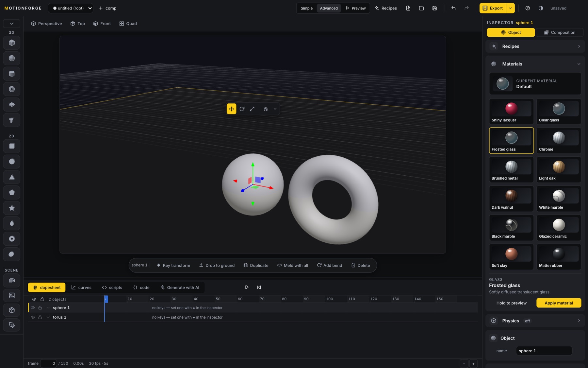Add a 3D cube primitive
This screenshot has height=368, width=588.
click(12, 43)
